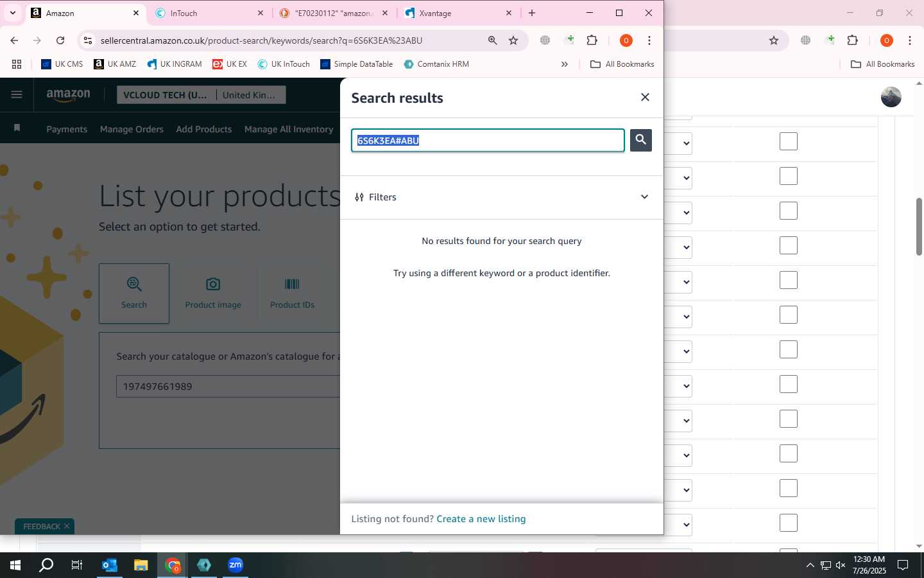Click the vertical scrollbar in background window
This screenshot has width=924, height=578.
pyautogui.click(x=919, y=227)
